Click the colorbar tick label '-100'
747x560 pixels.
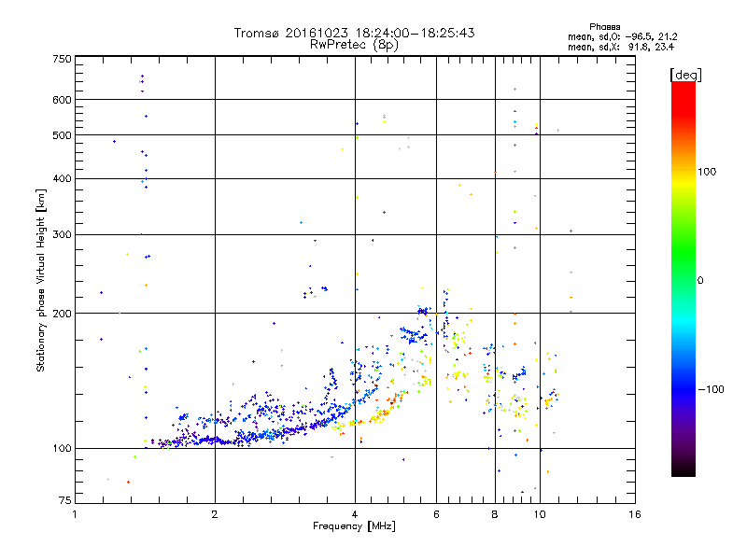point(711,389)
